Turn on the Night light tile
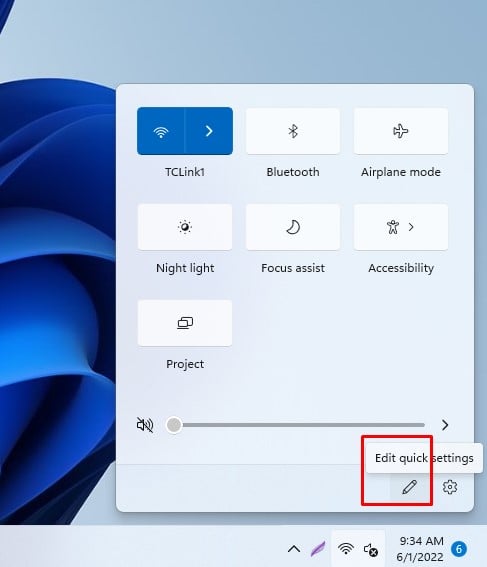The image size is (487, 567). [x=185, y=227]
